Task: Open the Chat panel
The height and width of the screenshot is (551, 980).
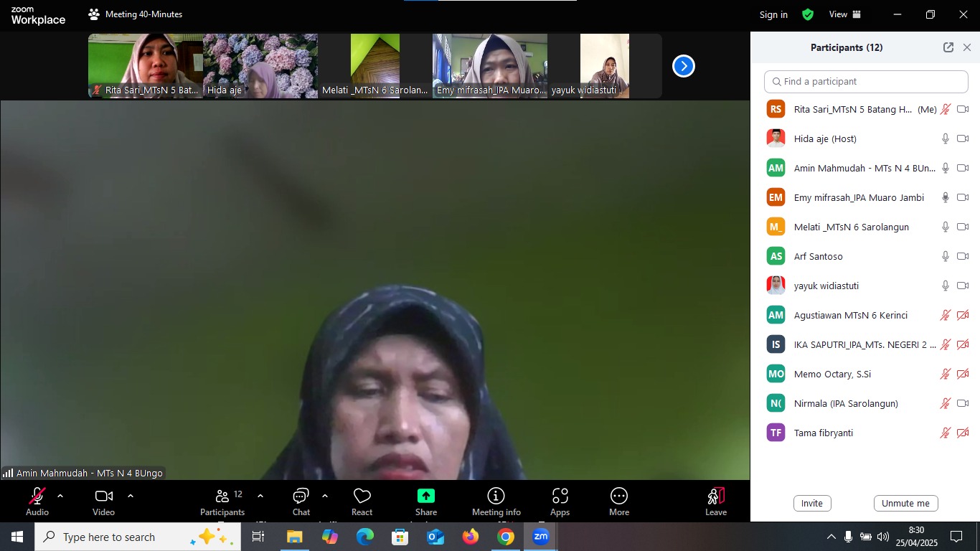Action: (301, 496)
